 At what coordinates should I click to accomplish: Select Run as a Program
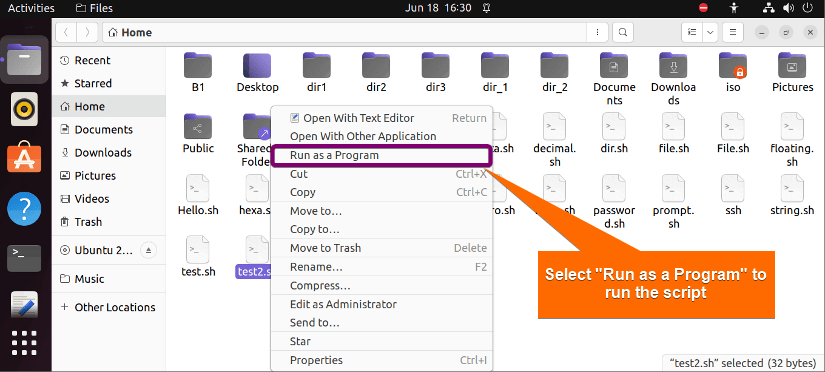point(381,155)
